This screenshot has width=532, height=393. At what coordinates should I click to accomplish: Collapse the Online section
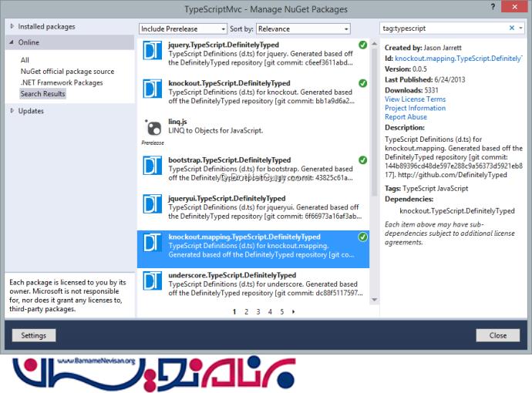coord(12,42)
